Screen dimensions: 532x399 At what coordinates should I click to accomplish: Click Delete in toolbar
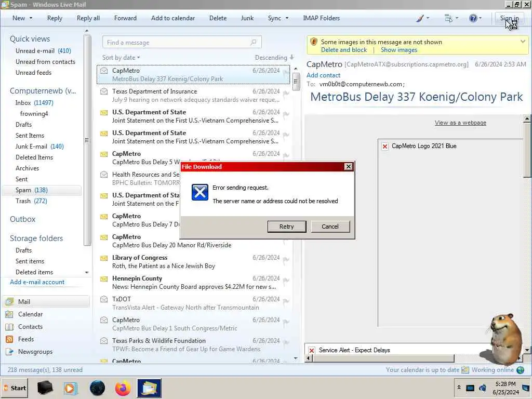[x=218, y=18]
